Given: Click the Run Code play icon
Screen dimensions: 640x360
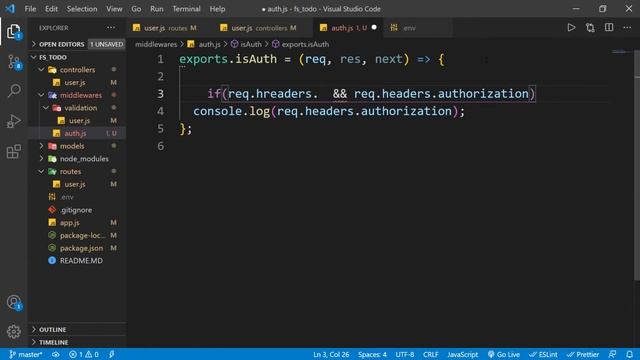Looking at the screenshot, I should point(571,28).
